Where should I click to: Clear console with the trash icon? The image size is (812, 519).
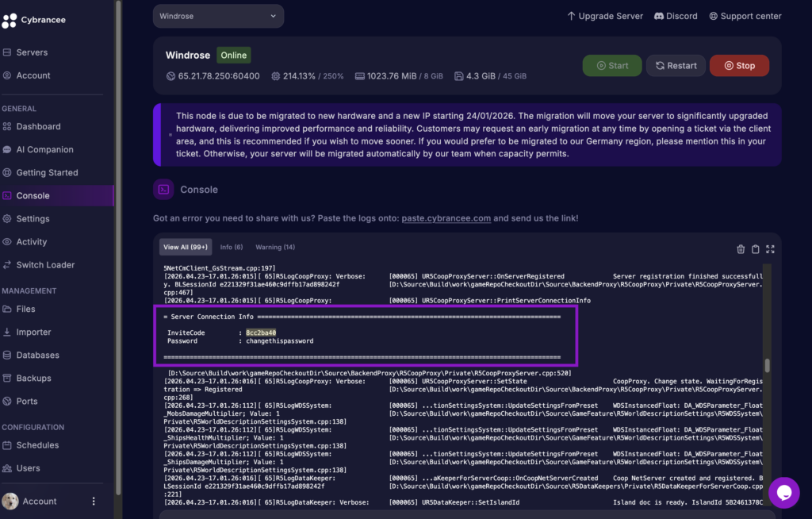click(x=741, y=249)
